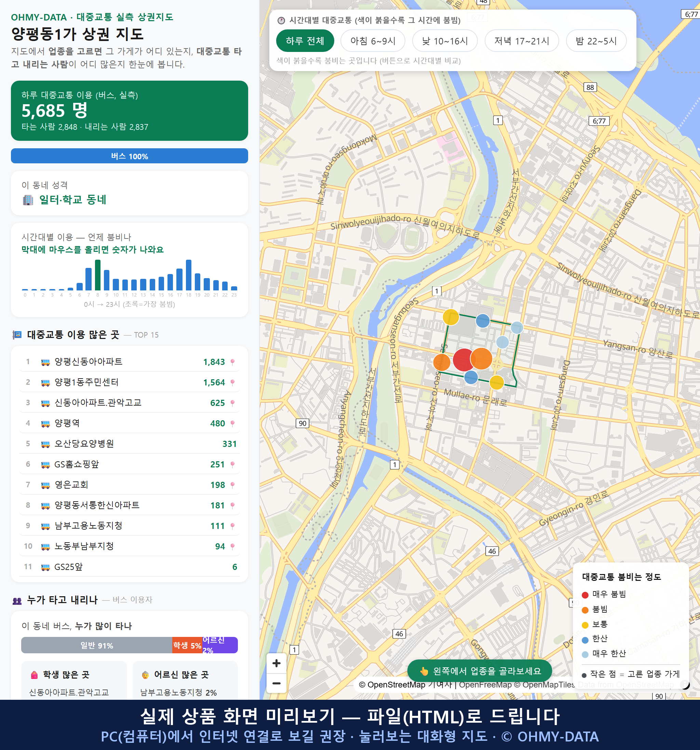This screenshot has width=700, height=750.
Task: Click the dark blue marker on the district's bottom edge
Action: click(x=471, y=377)
